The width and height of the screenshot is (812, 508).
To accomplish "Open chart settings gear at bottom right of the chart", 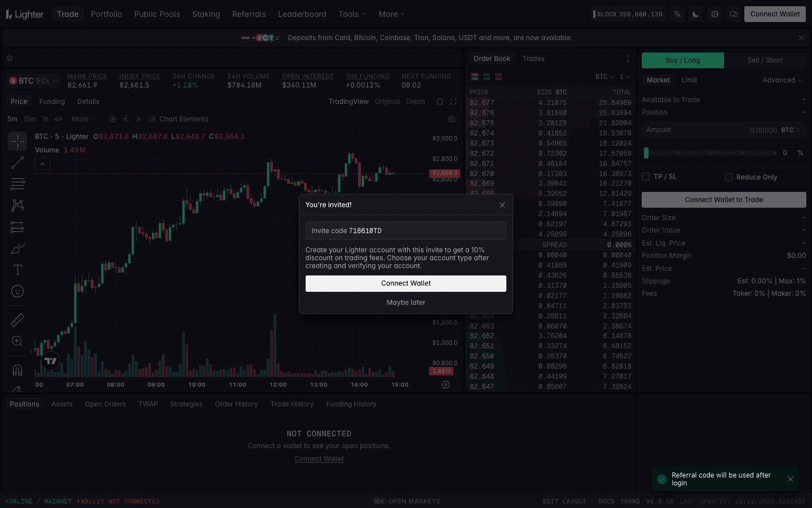I will [x=445, y=384].
